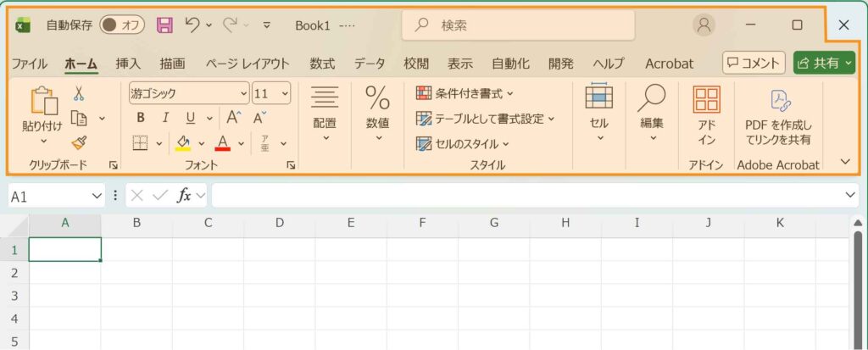Screen dimensions: 868x350
Task: Open 条件付き書式 conditional formatting menu
Action: 465,93
